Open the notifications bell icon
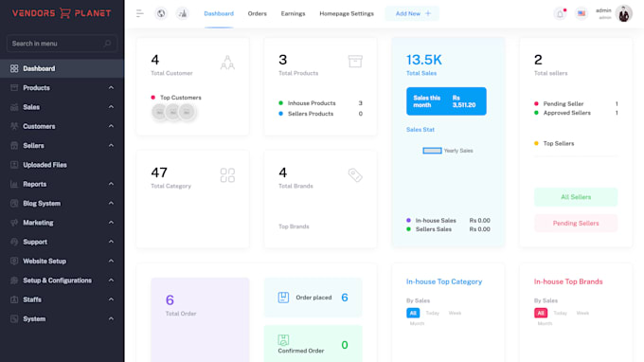Screen dimensions: 644x362 point(560,13)
